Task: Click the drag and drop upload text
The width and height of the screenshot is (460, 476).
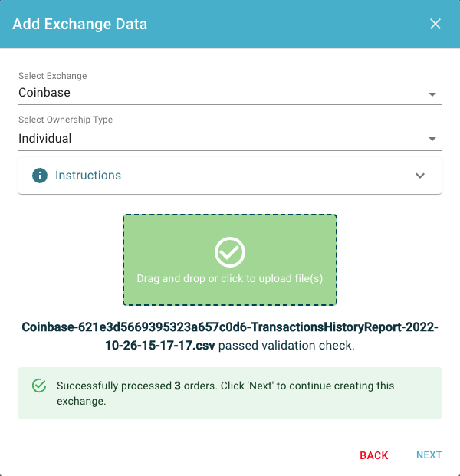Action: (x=230, y=278)
